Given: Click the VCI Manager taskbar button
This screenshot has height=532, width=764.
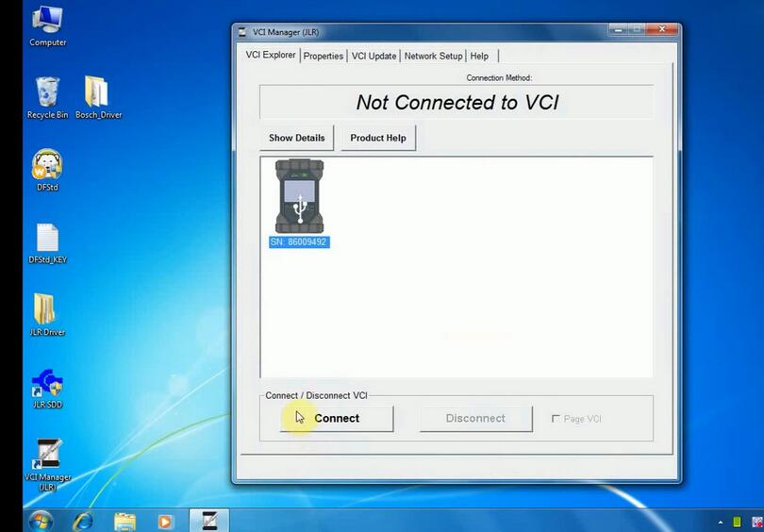Looking at the screenshot, I should click(x=209, y=522).
